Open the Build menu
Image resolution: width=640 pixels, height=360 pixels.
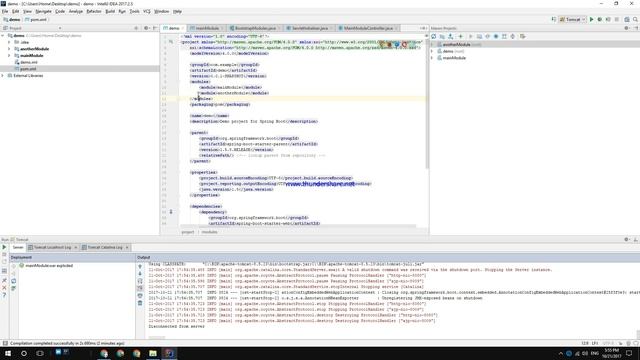point(110,11)
